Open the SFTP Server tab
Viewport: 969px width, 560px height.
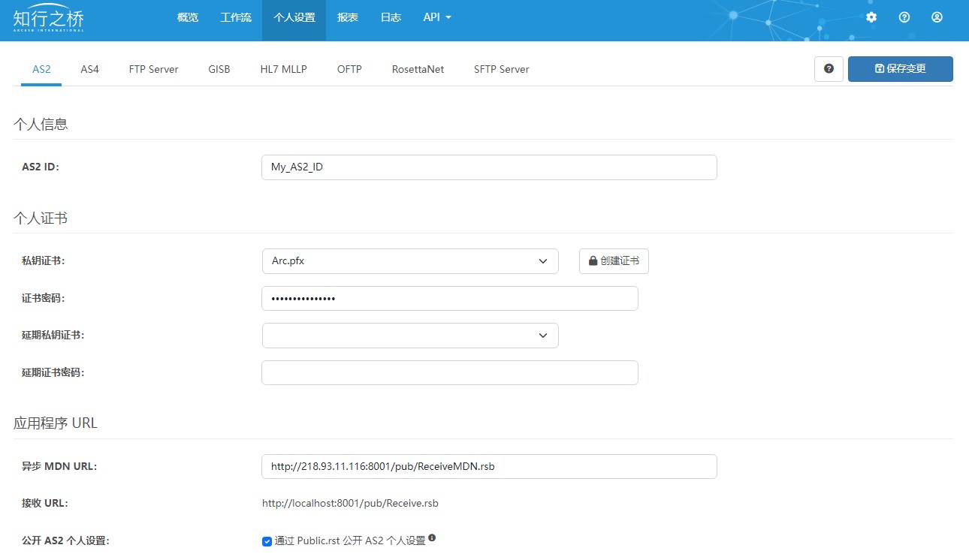(x=501, y=69)
